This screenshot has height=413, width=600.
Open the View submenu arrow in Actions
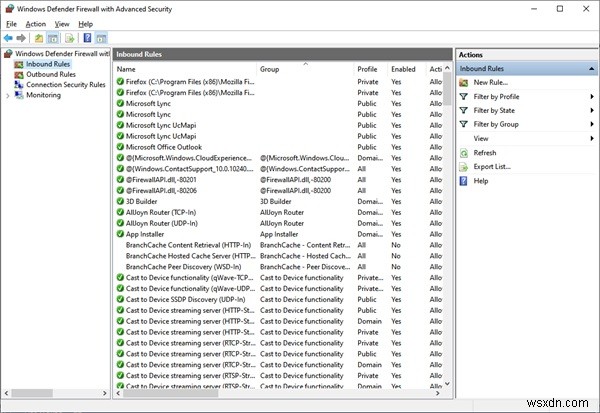pyautogui.click(x=592, y=138)
